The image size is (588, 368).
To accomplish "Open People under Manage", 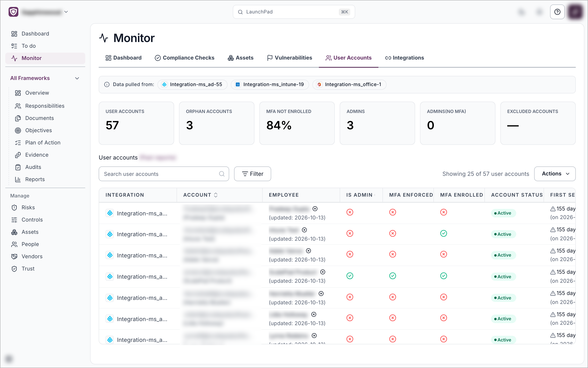I will coord(45,244).
